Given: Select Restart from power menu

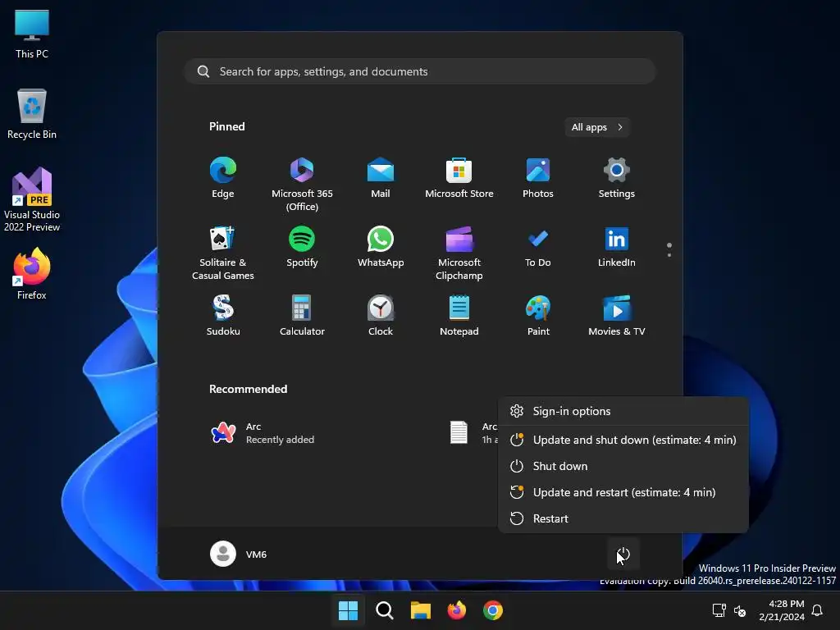Looking at the screenshot, I should pos(623,518).
